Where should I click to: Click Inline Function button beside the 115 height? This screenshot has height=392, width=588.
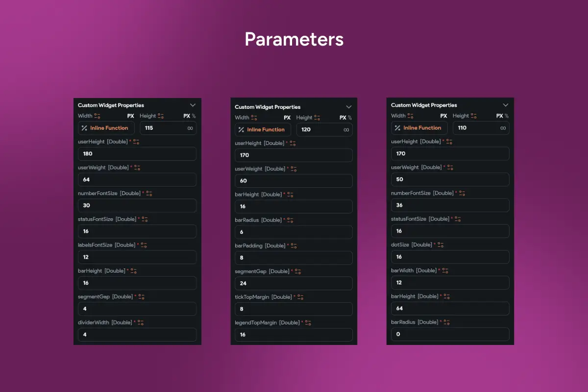[x=106, y=128]
